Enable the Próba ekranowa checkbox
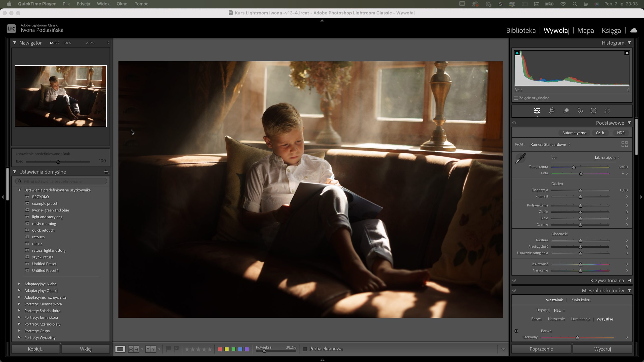 305,349
